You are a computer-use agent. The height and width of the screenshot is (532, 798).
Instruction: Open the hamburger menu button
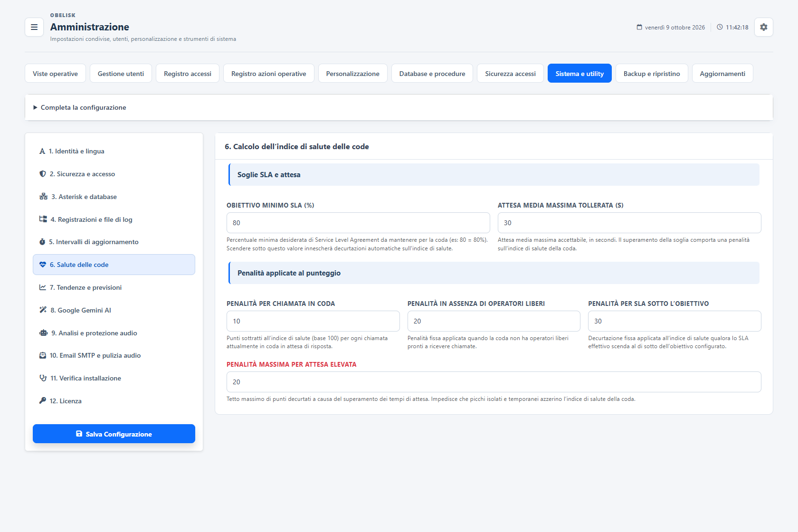(34, 27)
